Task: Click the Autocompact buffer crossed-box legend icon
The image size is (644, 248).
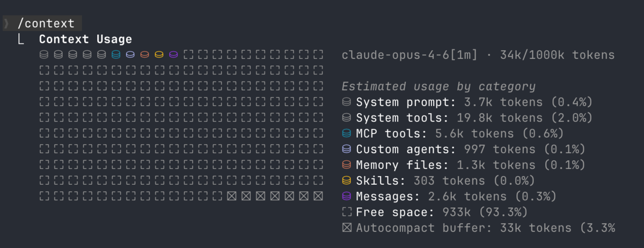Action: point(347,228)
